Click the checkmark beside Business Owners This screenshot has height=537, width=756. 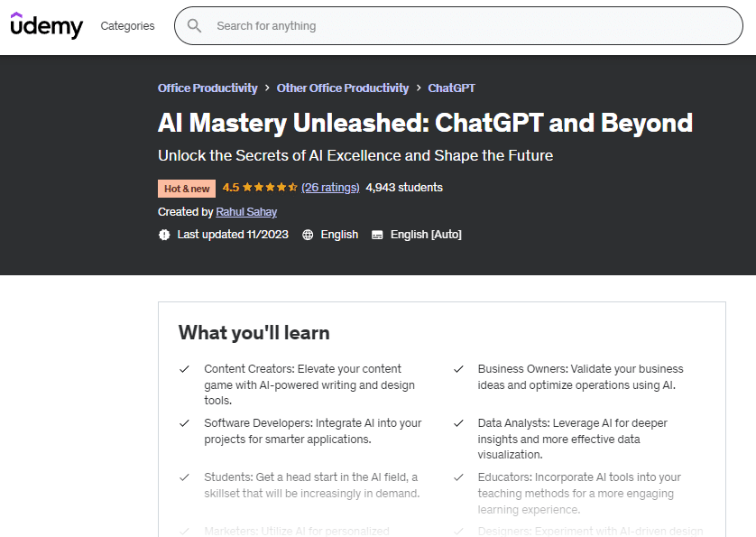pos(458,369)
